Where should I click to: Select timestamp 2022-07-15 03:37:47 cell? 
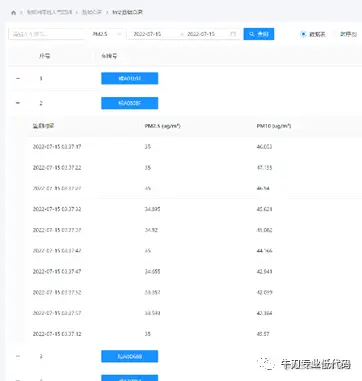click(57, 271)
